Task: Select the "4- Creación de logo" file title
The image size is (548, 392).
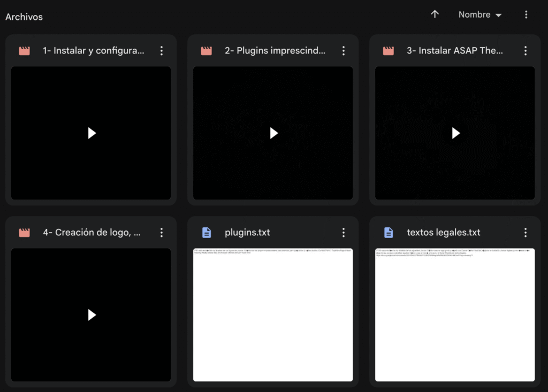Action: [x=92, y=233]
